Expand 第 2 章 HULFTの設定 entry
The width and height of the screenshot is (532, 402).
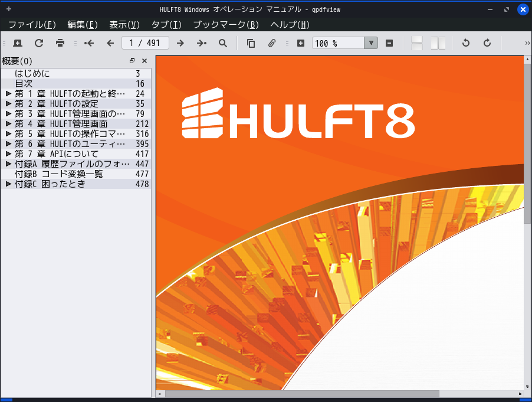8,103
